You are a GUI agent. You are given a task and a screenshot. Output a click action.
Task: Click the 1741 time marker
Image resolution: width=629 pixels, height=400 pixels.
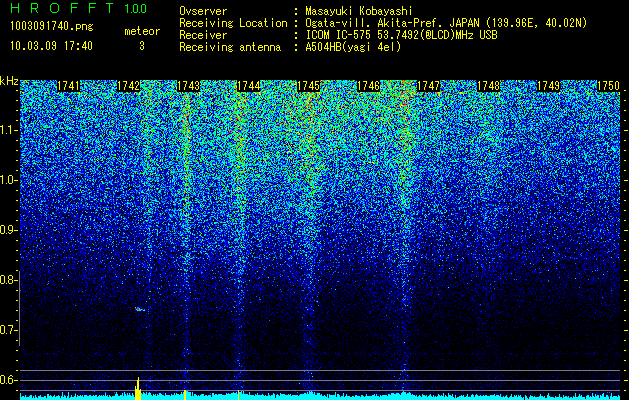(69, 86)
